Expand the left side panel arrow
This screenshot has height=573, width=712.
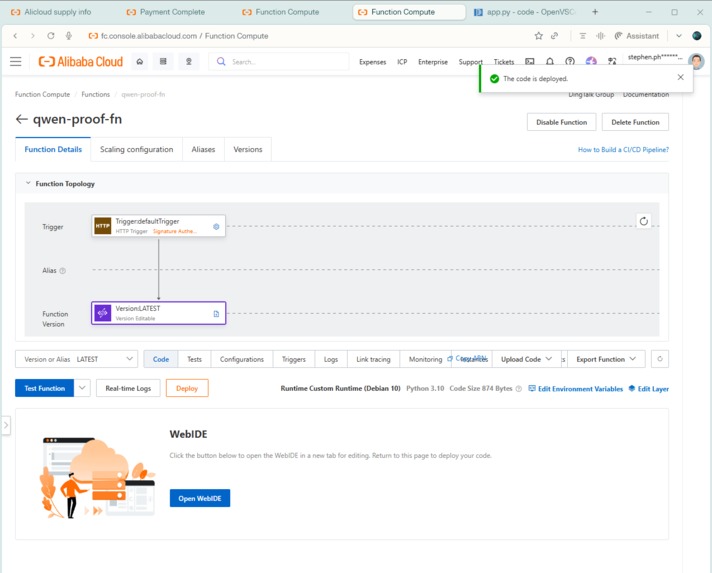[5, 425]
